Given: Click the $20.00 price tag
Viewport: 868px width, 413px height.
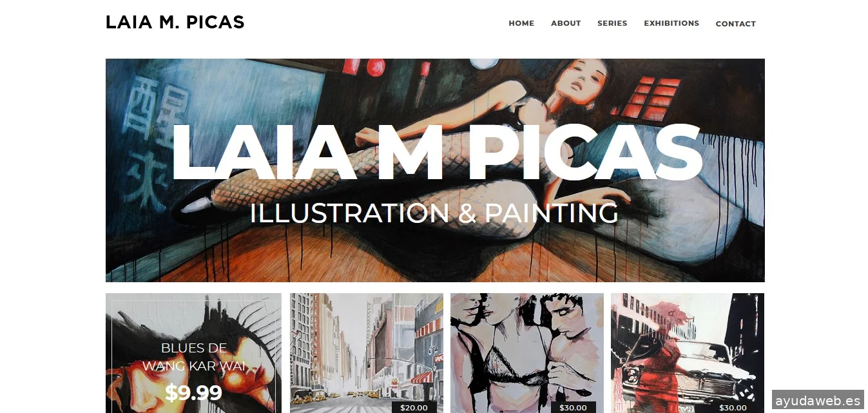Looking at the screenshot, I should [414, 407].
